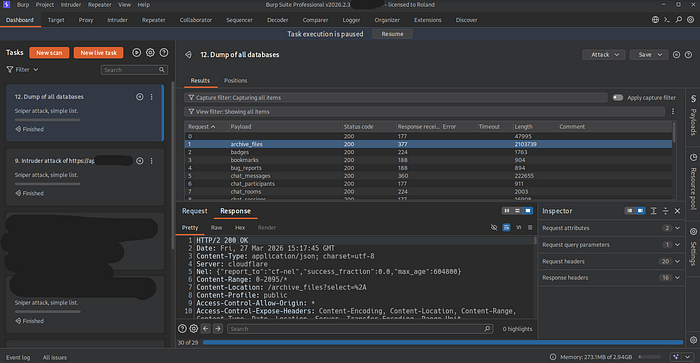700x363 pixels.
Task: Open the Intruder menu
Action: coord(71,4)
